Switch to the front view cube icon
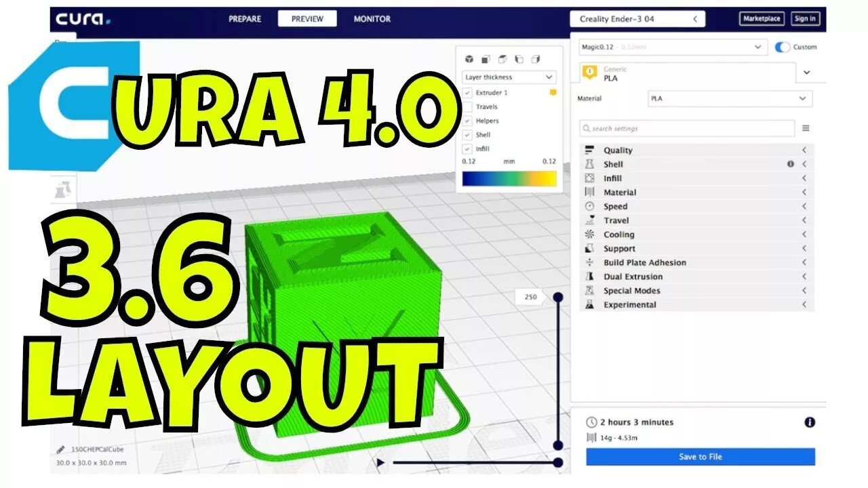 pos(486,59)
